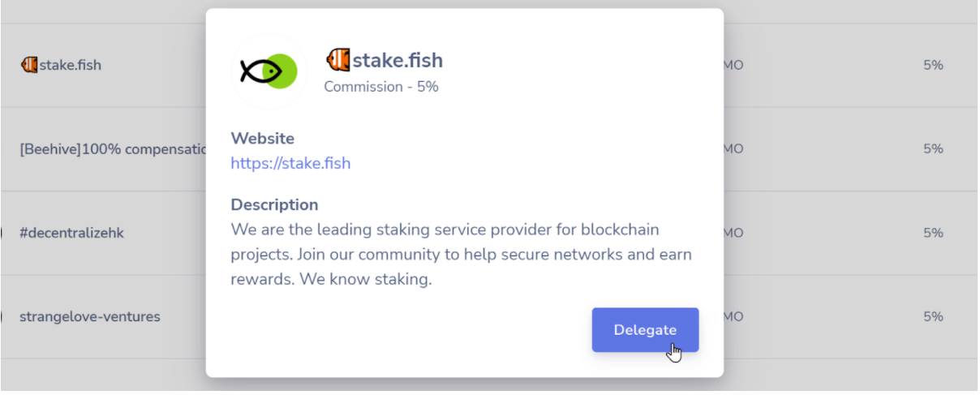Open the https://stake.fish website link

click(290, 163)
